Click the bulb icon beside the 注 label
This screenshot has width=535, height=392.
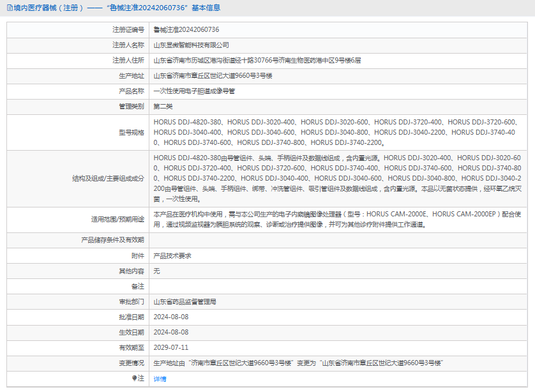pyautogui.click(x=135, y=378)
